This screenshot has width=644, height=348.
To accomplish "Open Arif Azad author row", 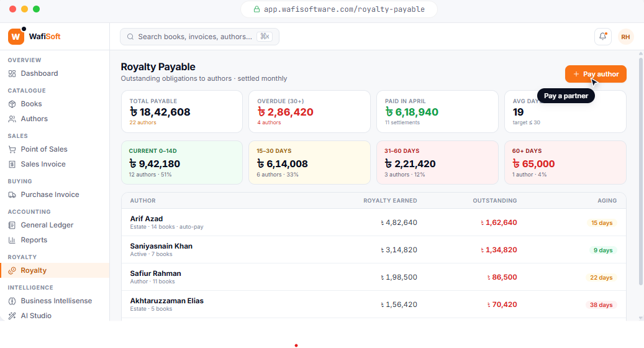I will click(x=374, y=222).
